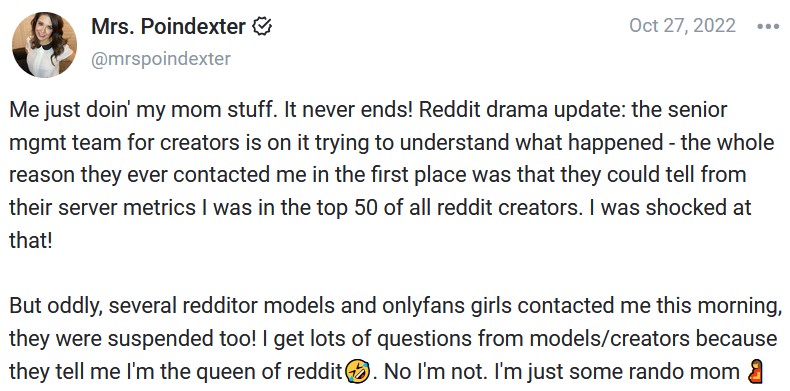Click the display name Mrs. Poindexter
Image resolution: width=790 pixels, height=391 pixels.
168,27
